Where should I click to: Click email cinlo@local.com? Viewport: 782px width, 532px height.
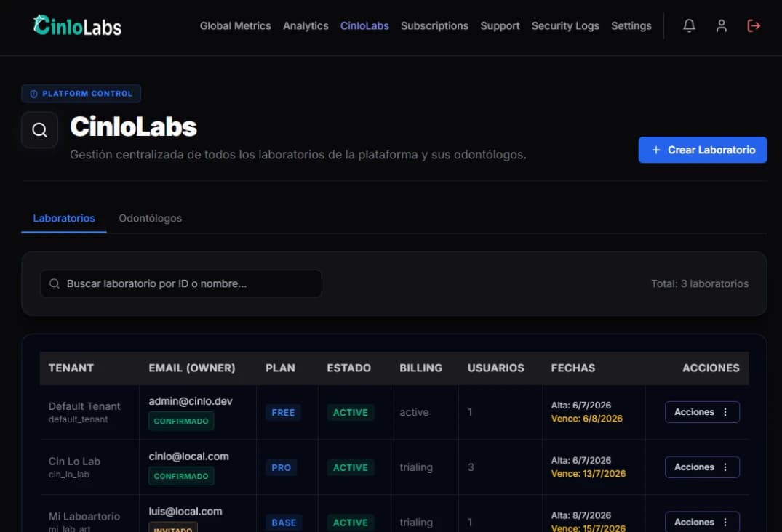[188, 456]
